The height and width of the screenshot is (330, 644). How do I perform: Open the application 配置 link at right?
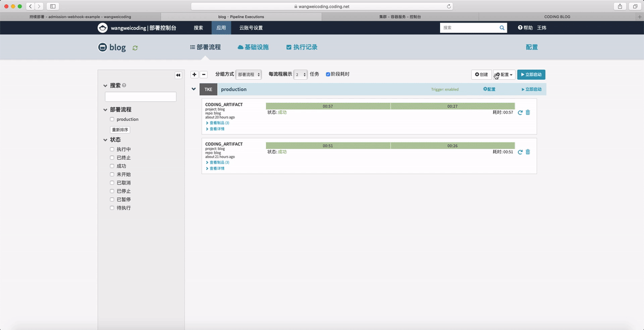click(x=532, y=47)
